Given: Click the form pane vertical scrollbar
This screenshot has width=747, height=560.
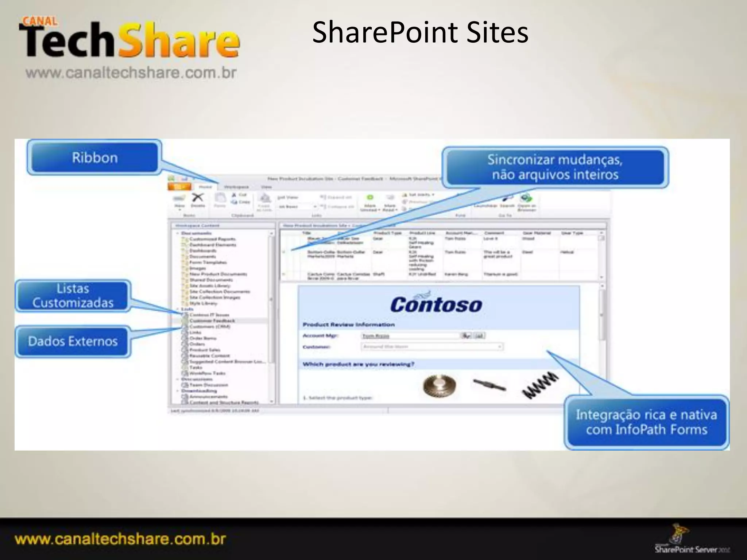Looking at the screenshot, I should tap(602, 315).
